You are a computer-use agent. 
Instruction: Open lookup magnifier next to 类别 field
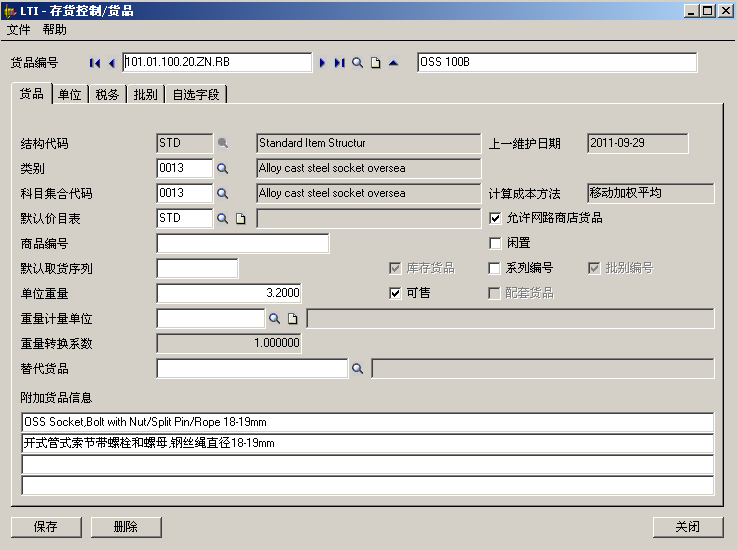click(223, 168)
